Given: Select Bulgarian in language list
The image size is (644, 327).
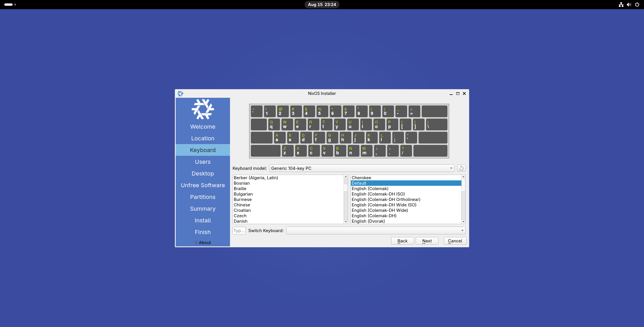Looking at the screenshot, I should (288, 194).
